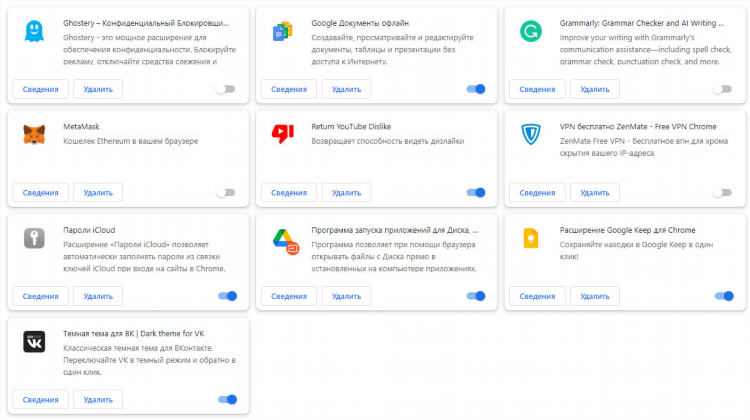Click the Google Документы офлайн icon
The image size is (750, 420).
[x=283, y=31]
